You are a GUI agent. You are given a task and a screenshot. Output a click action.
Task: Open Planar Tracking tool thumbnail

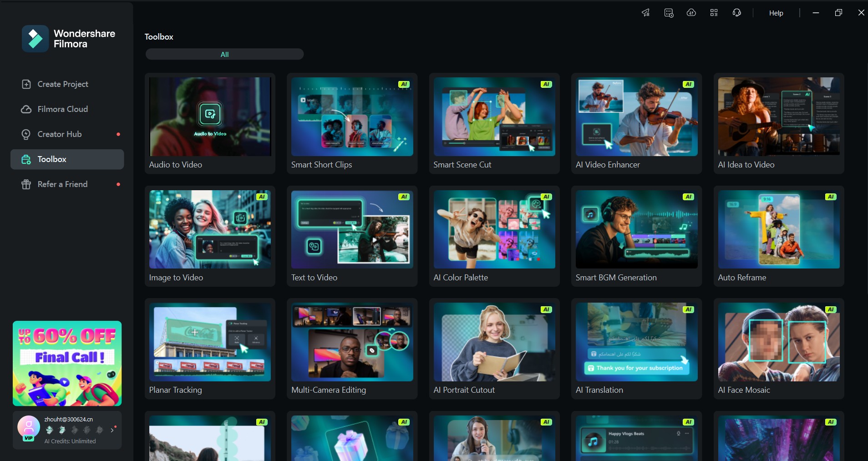(210, 342)
